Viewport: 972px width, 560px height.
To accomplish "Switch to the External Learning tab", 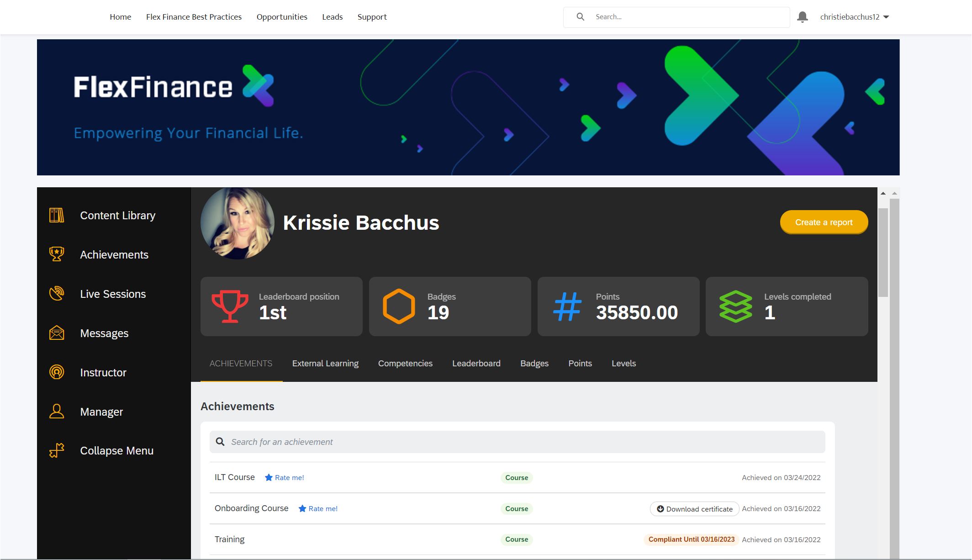I will [325, 363].
